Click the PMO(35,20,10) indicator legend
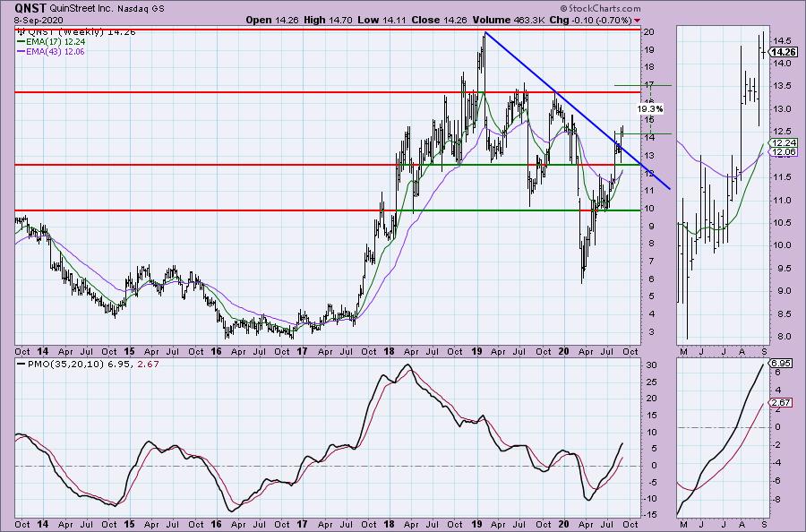Viewport: 806px width, 532px height. [88, 364]
